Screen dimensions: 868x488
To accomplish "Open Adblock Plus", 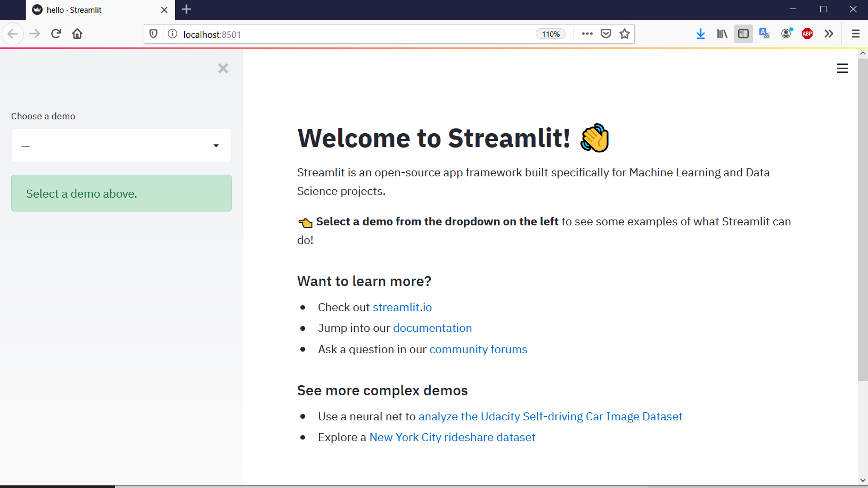I will 807,34.
